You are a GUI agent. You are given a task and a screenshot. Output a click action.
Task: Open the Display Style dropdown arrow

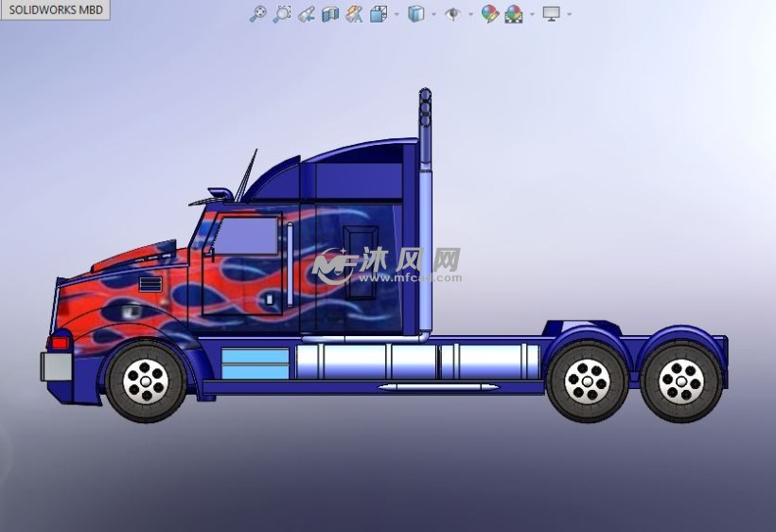pyautogui.click(x=433, y=14)
